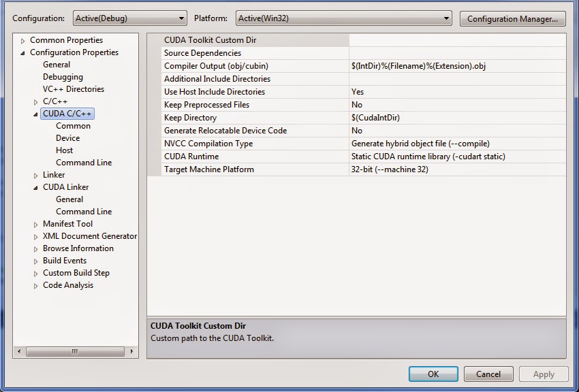Click the 32-bit (--machine 32) value
Screen dimensions: 579x392
click(390, 169)
